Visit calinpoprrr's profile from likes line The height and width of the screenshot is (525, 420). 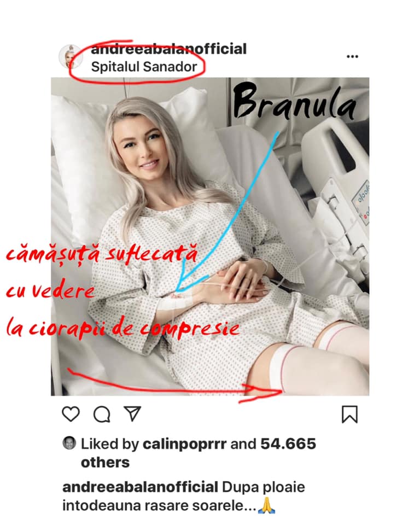pos(184,444)
